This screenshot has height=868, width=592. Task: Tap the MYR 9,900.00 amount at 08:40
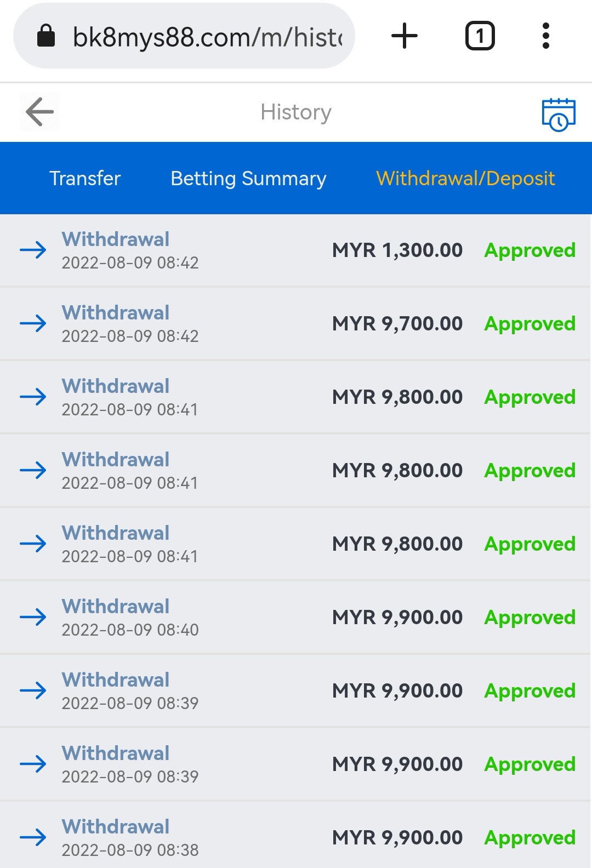(x=397, y=618)
